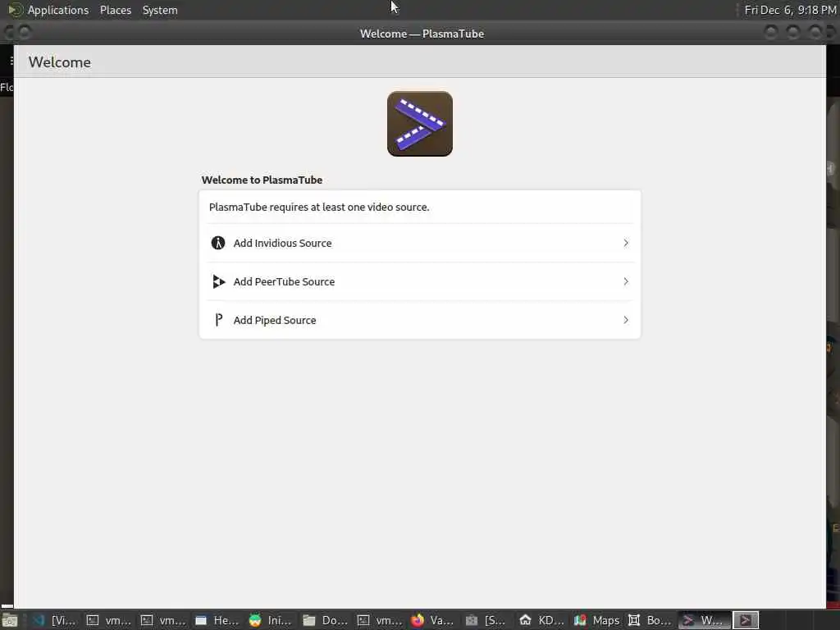Click the 'Welcome — PlasmaTube' window title bar
The width and height of the screenshot is (840, 630).
coord(422,34)
